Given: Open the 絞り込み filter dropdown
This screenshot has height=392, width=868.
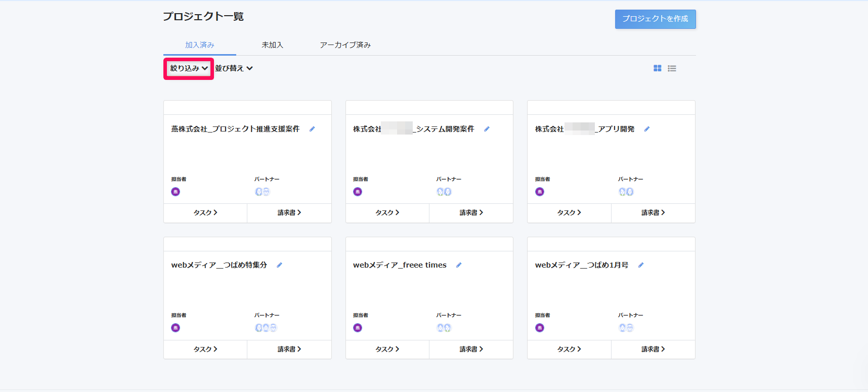Looking at the screenshot, I should [189, 68].
